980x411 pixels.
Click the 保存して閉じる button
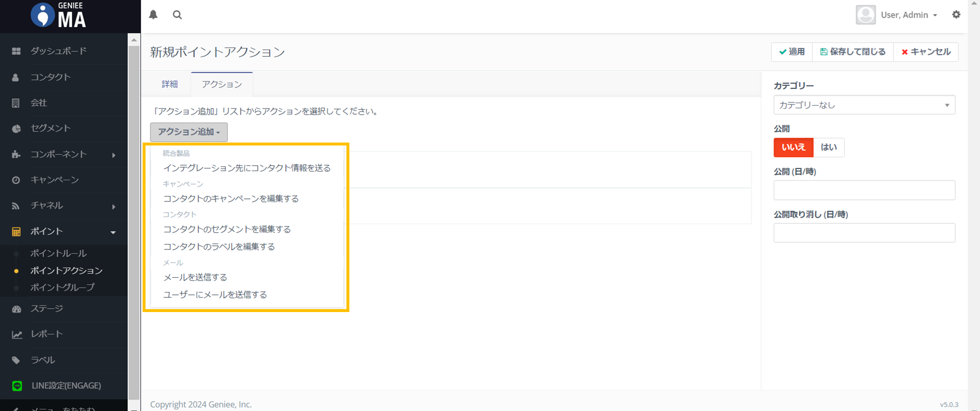pos(853,52)
